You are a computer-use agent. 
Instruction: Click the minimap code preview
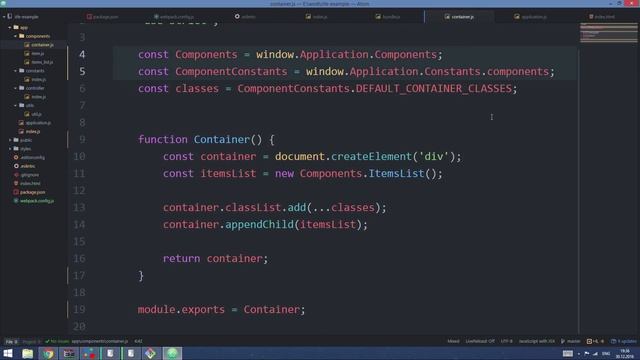[x=609, y=33]
